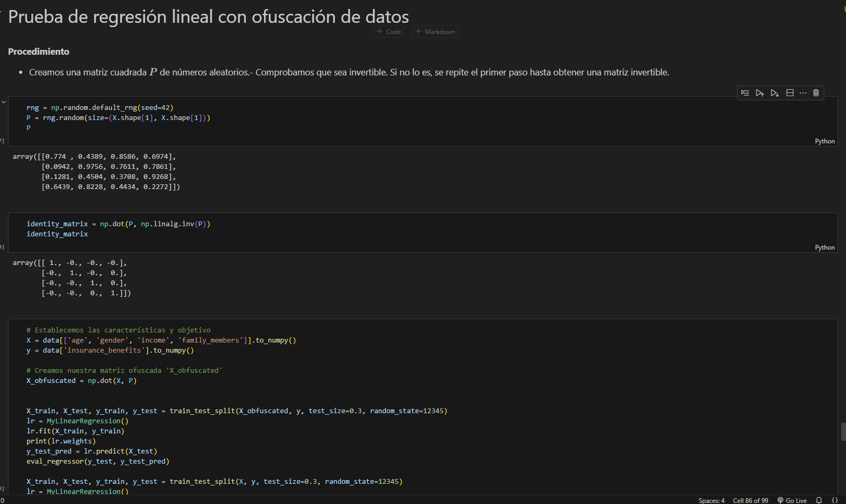Run the cell by line icon

click(745, 93)
